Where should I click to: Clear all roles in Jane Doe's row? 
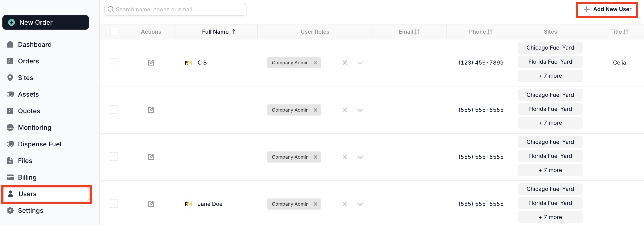coord(344,204)
